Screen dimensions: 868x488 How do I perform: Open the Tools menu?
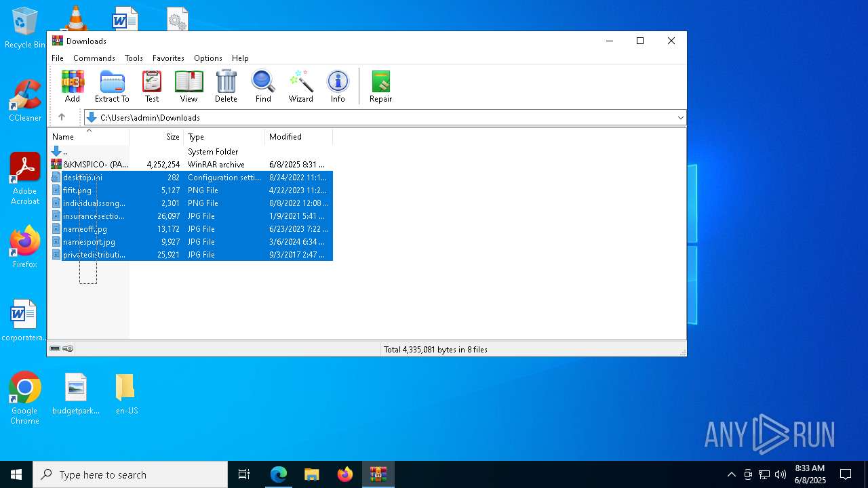[x=134, y=58]
